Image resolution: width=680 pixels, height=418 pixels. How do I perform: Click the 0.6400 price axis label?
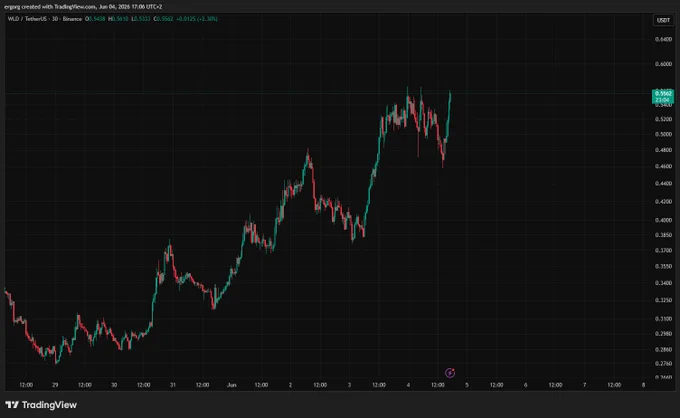(663, 39)
